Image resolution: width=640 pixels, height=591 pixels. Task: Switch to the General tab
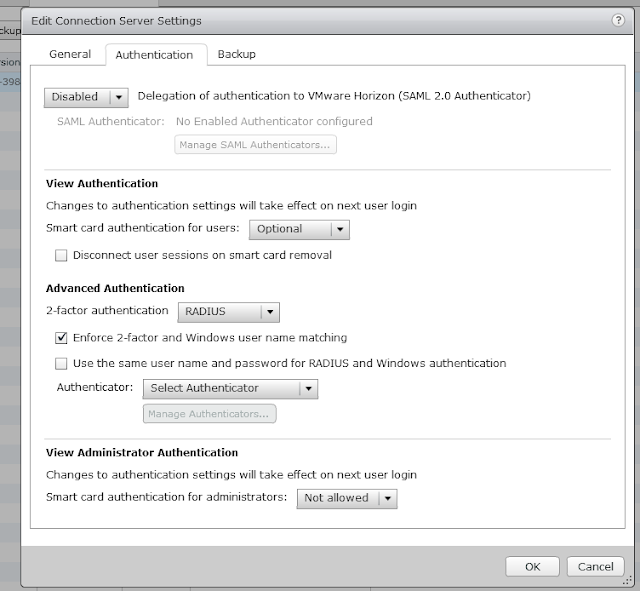coord(70,55)
